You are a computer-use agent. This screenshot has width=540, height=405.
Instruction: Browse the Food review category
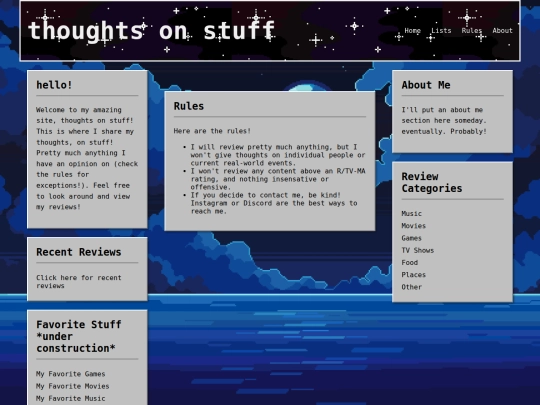point(409,262)
